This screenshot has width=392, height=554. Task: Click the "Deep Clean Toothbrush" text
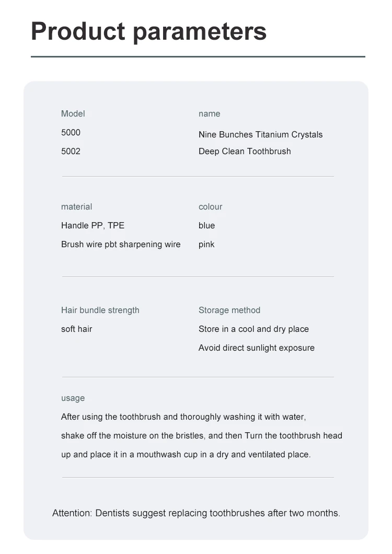[x=245, y=151]
